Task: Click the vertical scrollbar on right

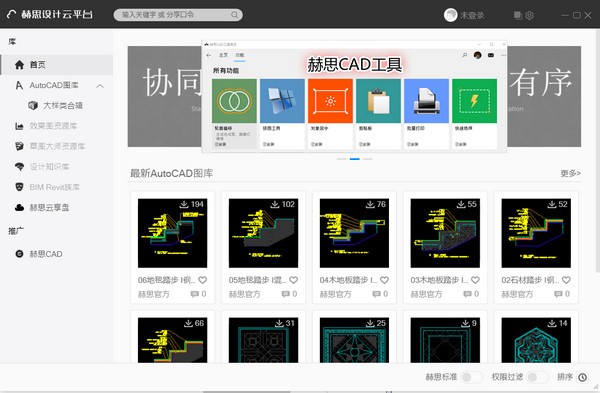Action: pyautogui.click(x=597, y=150)
